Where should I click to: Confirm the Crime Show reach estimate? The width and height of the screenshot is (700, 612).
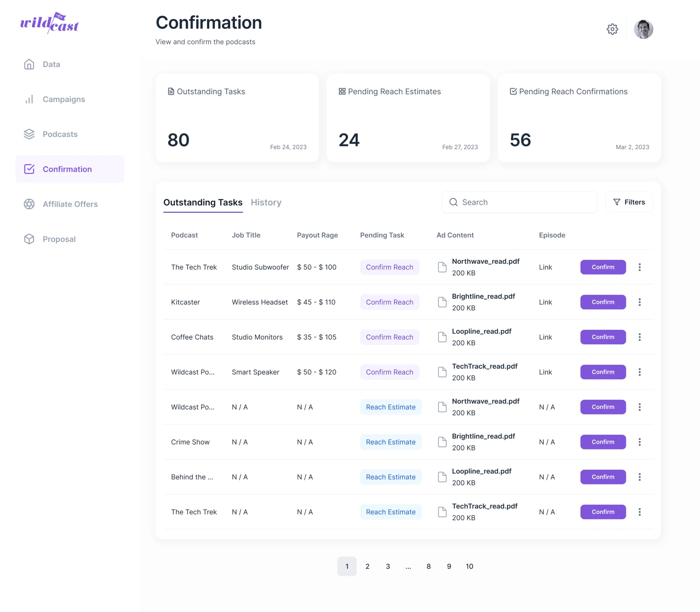[603, 442]
